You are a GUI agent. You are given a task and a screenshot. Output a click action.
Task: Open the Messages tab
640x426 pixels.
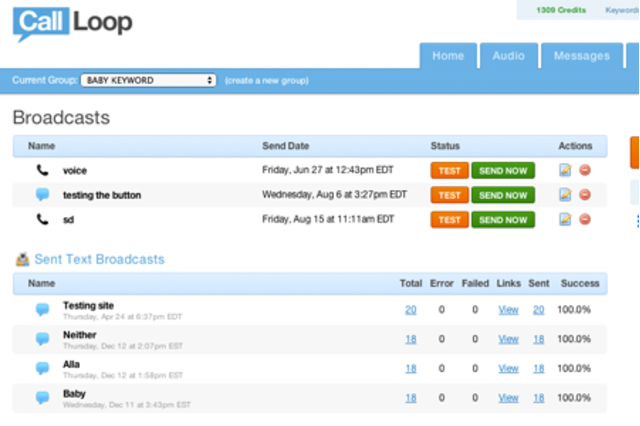click(581, 56)
